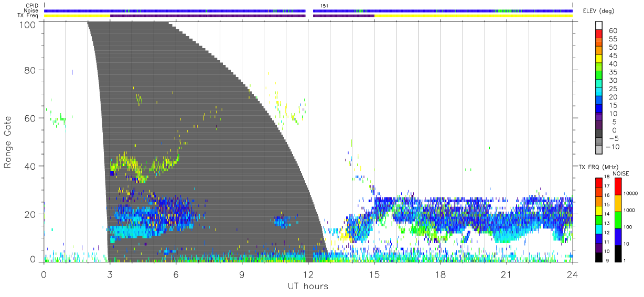This screenshot has height=297, width=644.
Task: Pick the dark gray ELEV swatch above -5
Action: click(x=599, y=134)
